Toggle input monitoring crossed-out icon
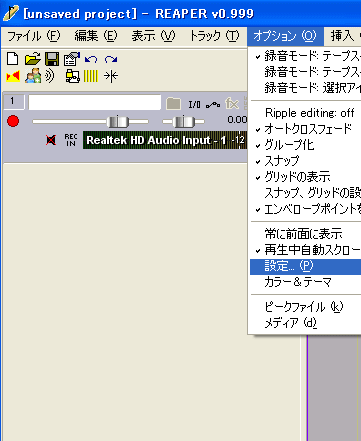Image resolution: width=361 pixels, height=441 pixels. pos(51,140)
